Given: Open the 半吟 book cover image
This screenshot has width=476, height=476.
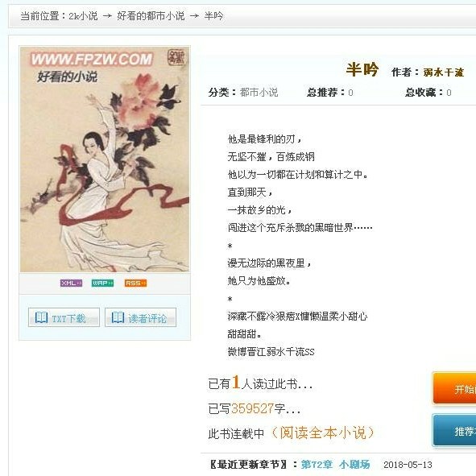Looking at the screenshot, I should coord(105,159).
